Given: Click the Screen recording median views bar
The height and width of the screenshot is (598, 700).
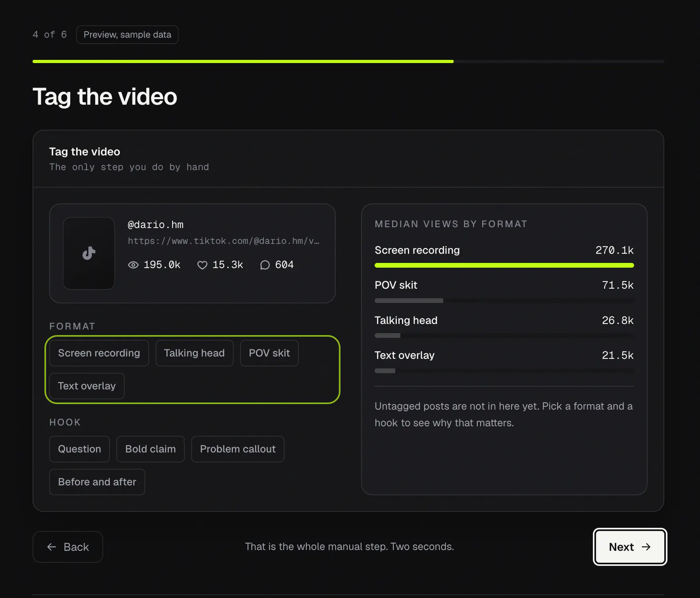Looking at the screenshot, I should click(504, 265).
